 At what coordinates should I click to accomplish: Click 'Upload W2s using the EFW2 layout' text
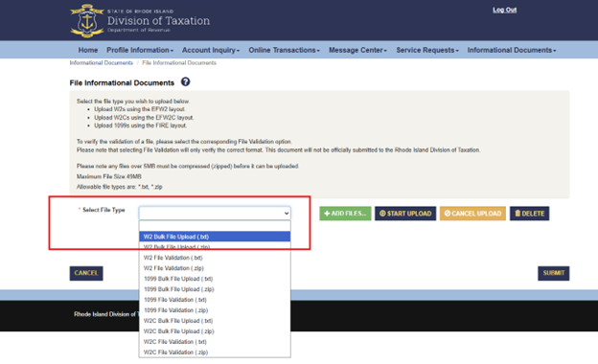tap(140, 109)
